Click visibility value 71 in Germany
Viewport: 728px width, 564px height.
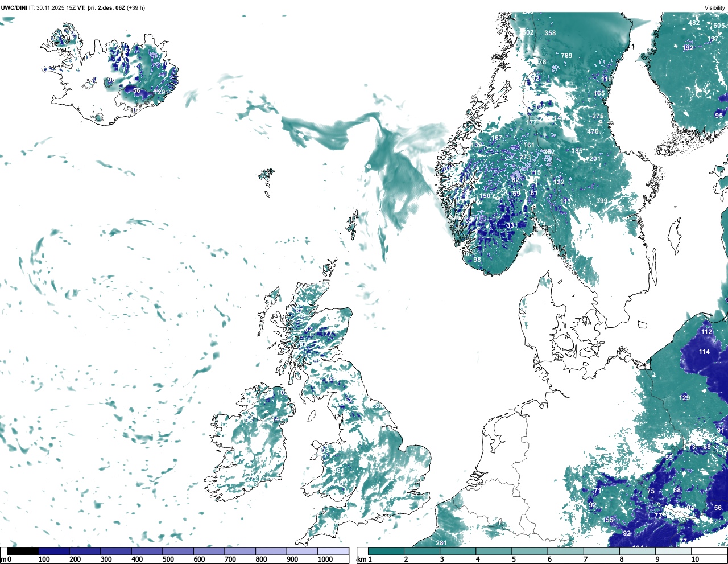pos(598,491)
